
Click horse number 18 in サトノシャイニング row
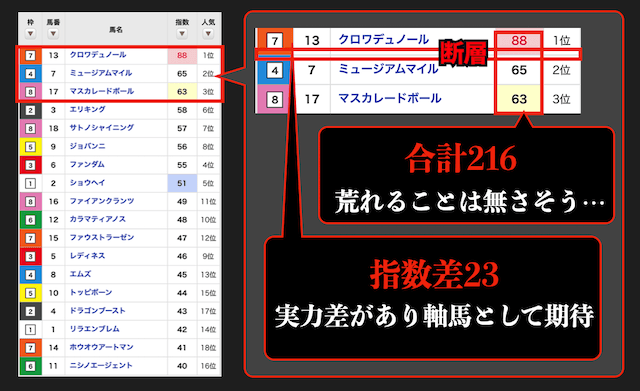[53, 129]
